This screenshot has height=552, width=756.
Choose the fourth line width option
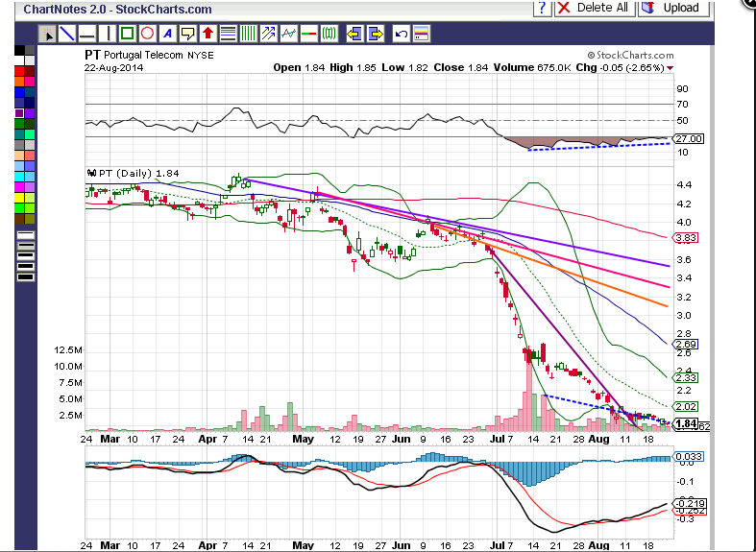pyautogui.click(x=26, y=266)
